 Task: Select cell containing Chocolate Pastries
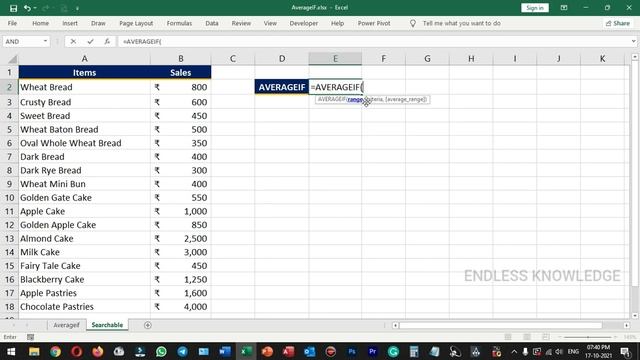[x=84, y=307]
